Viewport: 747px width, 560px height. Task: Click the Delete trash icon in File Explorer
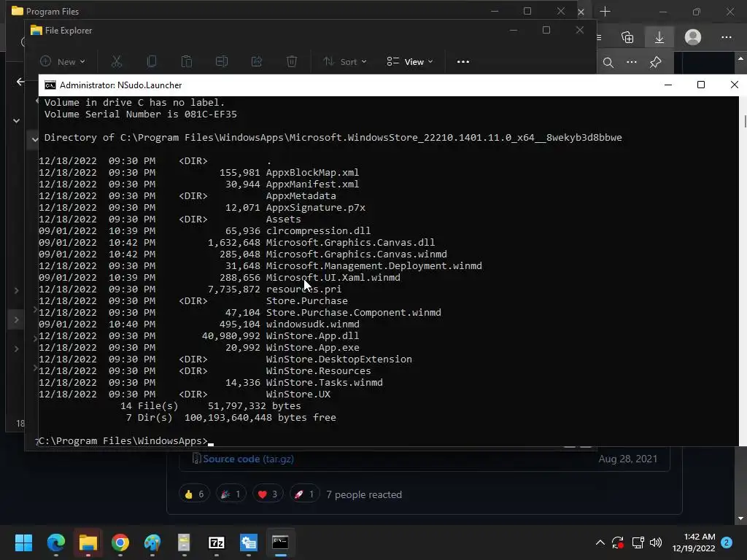[x=292, y=61]
